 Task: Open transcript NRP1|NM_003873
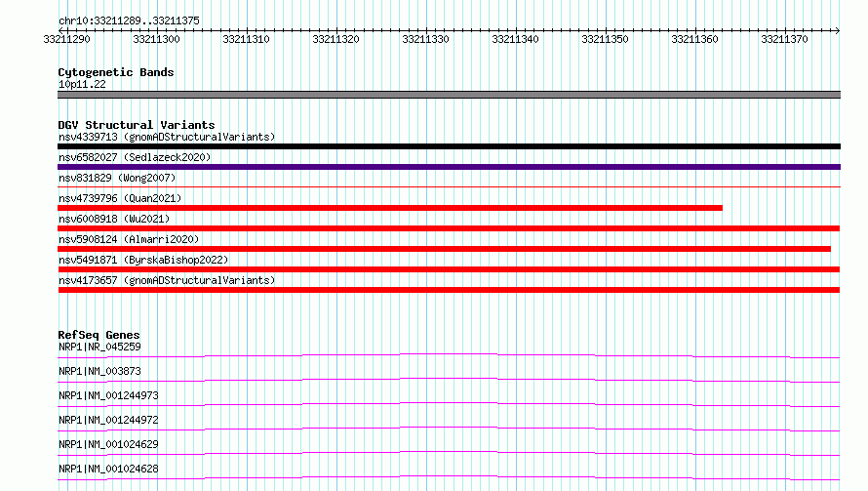pos(99,371)
